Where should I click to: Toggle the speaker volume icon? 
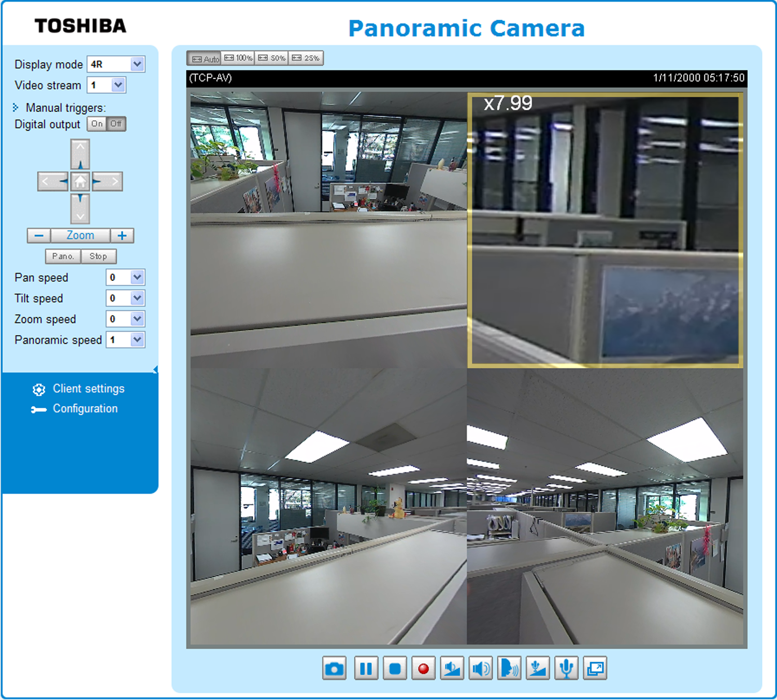(x=480, y=668)
